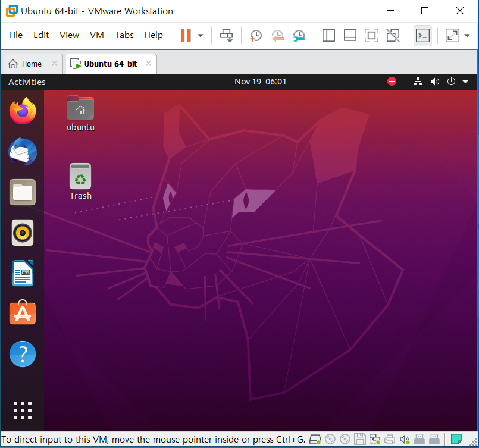Click the stretch guest display icon
This screenshot has height=448, width=479.
coord(452,36)
